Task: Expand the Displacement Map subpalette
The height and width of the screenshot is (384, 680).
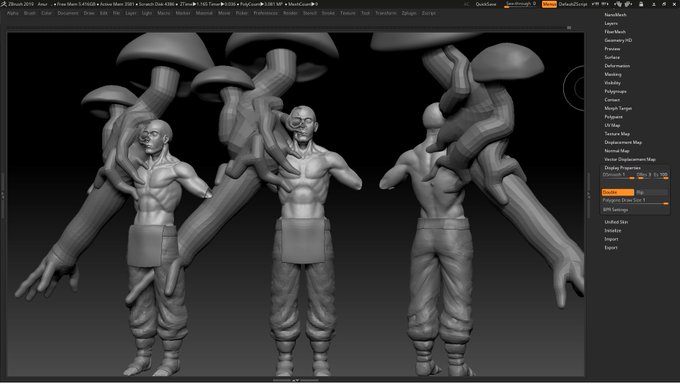Action: pyautogui.click(x=623, y=142)
